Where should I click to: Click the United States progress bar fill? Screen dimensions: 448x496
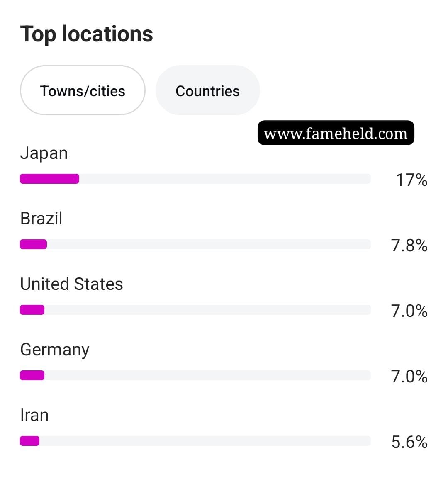tap(32, 310)
